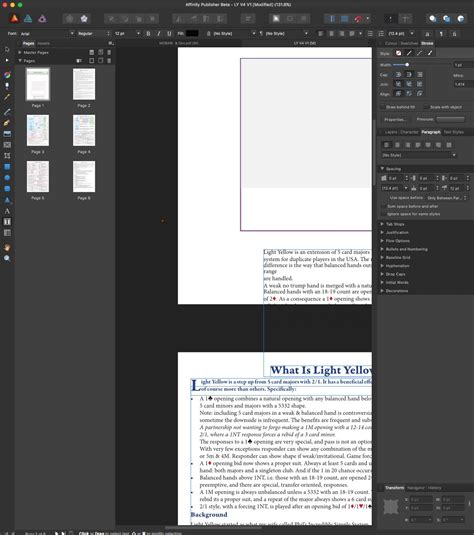Open the font style dropdown showing Regular
Screen dimensions: 474x535
coord(94,33)
